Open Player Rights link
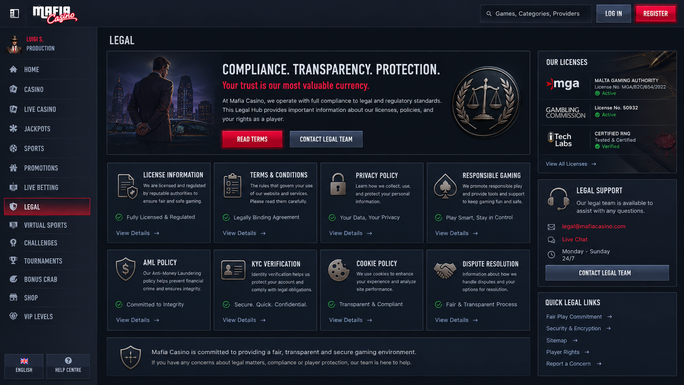The image size is (684, 385). pos(567,352)
